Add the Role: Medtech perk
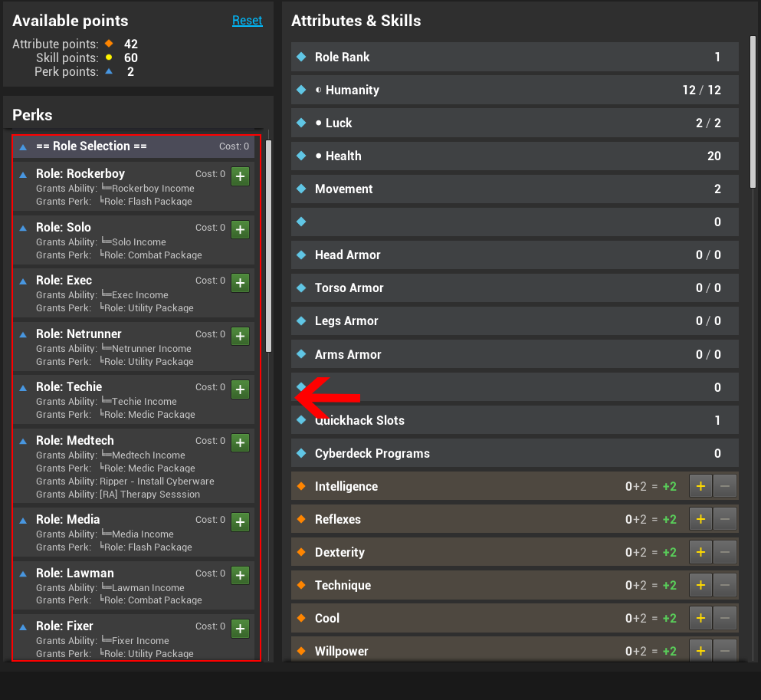This screenshot has width=761, height=700. 241,443
